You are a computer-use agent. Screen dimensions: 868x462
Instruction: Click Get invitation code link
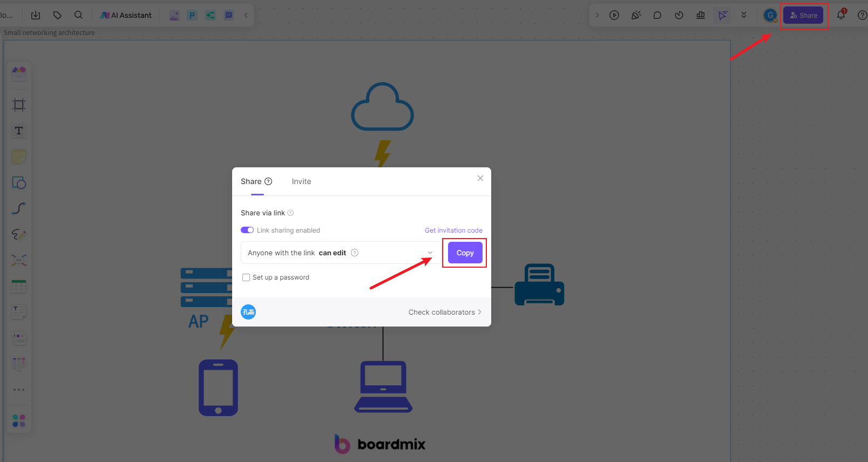tap(453, 230)
